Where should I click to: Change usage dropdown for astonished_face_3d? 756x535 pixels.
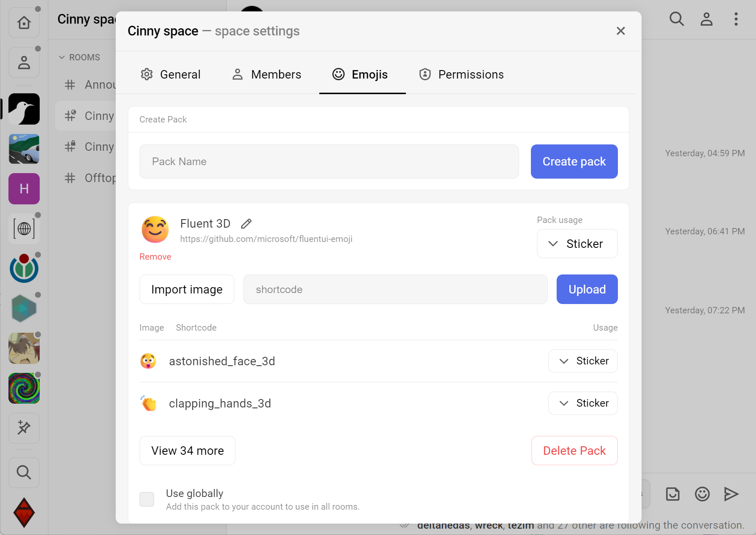(583, 361)
